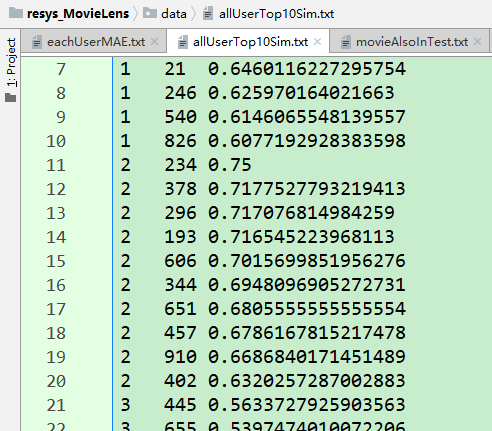Close the eachUserMAE.txt tab

(154, 42)
